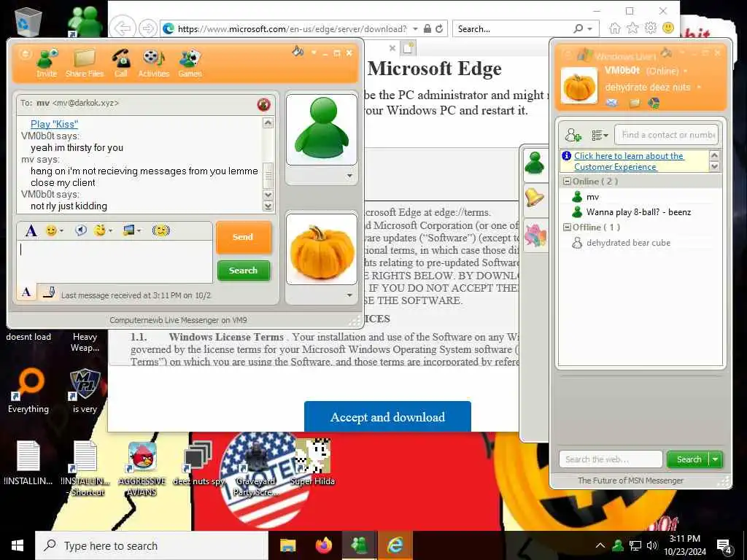747x560 pixels.
Task: Click the green Search button in chat window
Action: pos(244,271)
